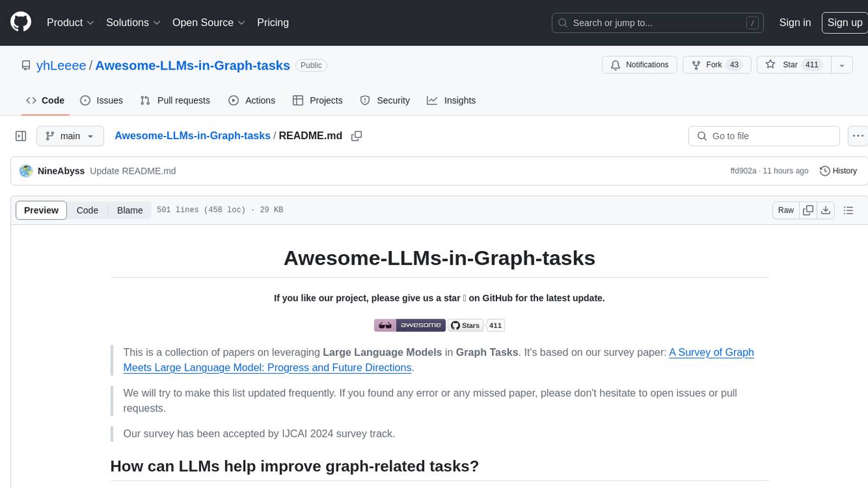Select the Blame view
This screenshot has height=488, width=868.
[x=130, y=210]
